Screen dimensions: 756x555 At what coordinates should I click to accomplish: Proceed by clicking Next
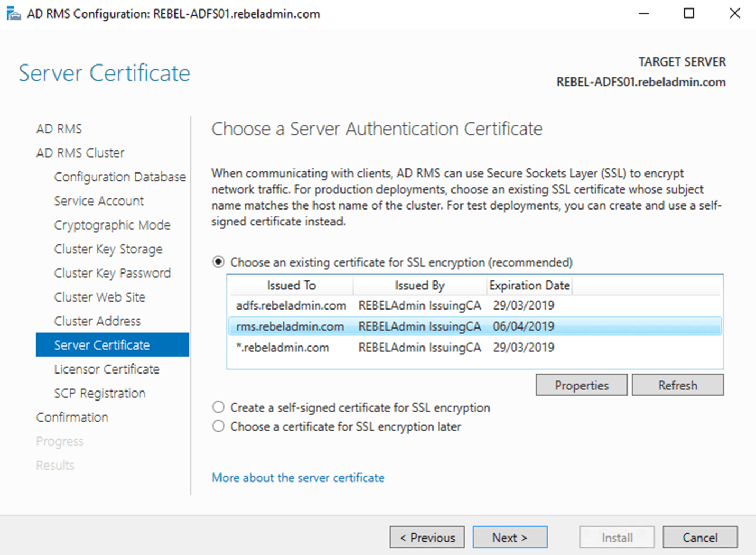509,536
